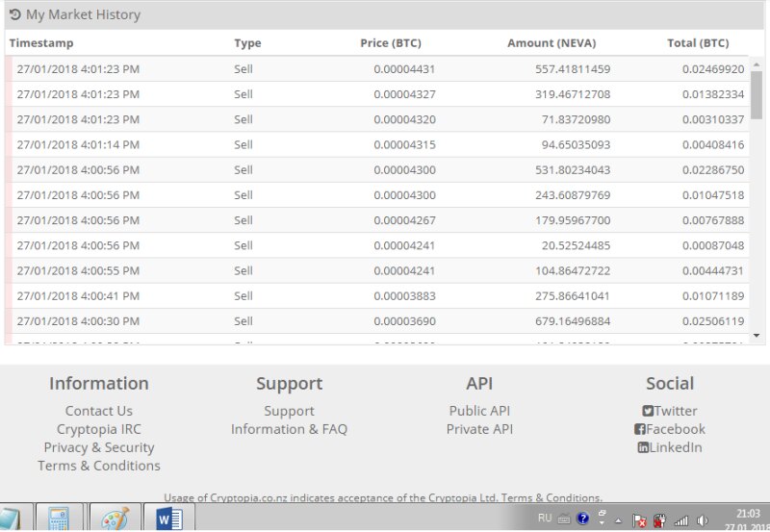The width and height of the screenshot is (770, 532).
Task: Open the help tray icon
Action: [582, 519]
